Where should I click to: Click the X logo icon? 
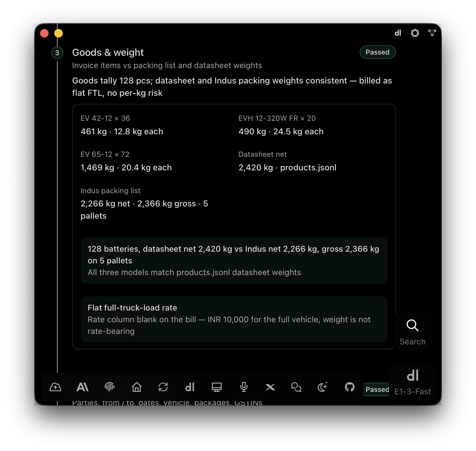[x=270, y=387]
